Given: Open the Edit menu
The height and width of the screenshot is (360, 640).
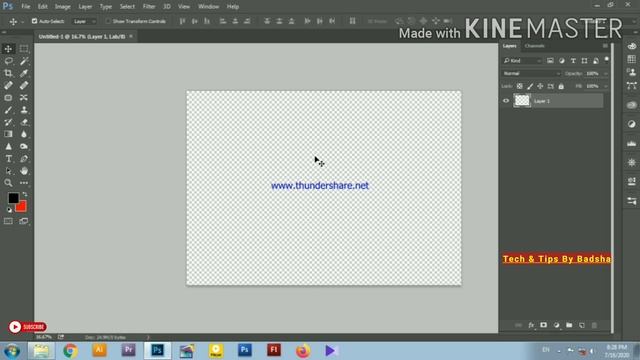Looking at the screenshot, I should (42, 7).
